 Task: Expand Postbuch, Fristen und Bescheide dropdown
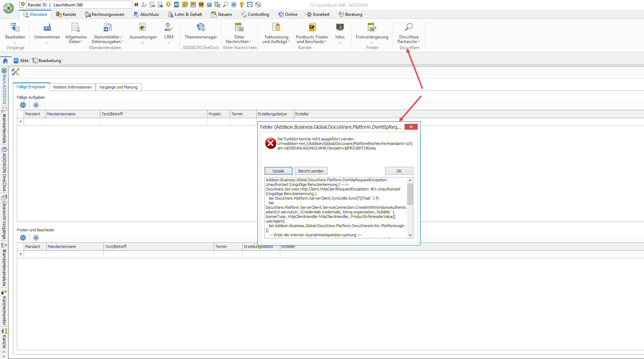pyautogui.click(x=325, y=42)
